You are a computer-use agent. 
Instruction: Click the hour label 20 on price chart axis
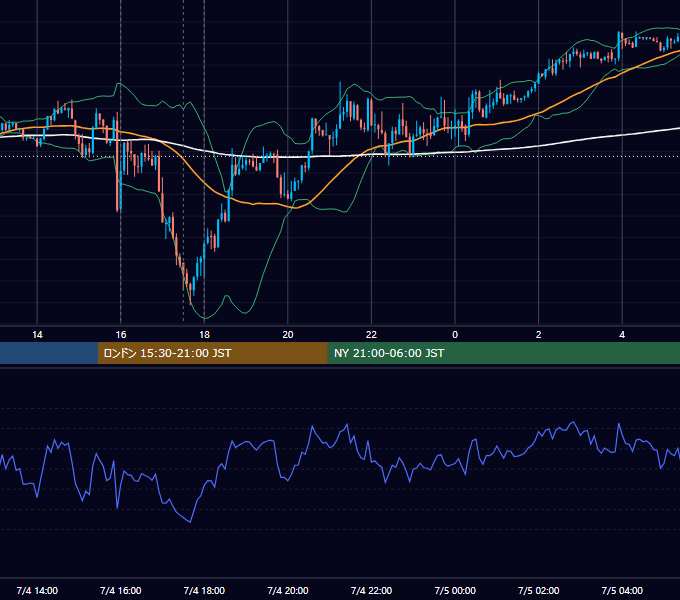[288, 335]
